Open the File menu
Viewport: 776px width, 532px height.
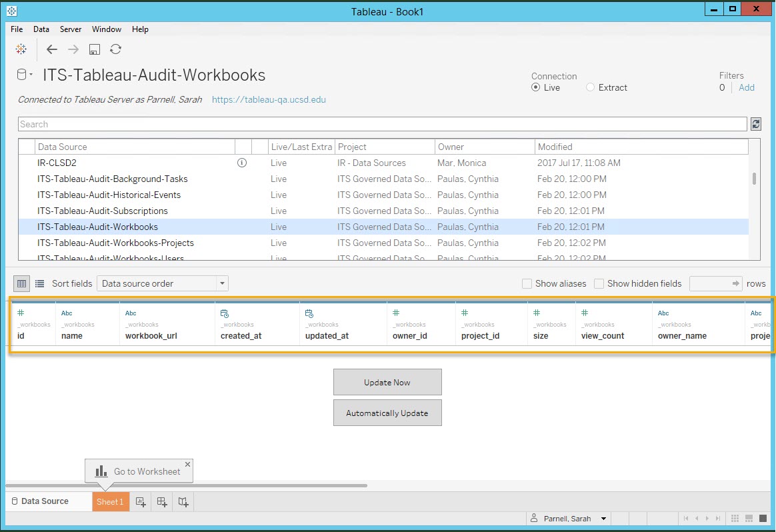tap(17, 29)
